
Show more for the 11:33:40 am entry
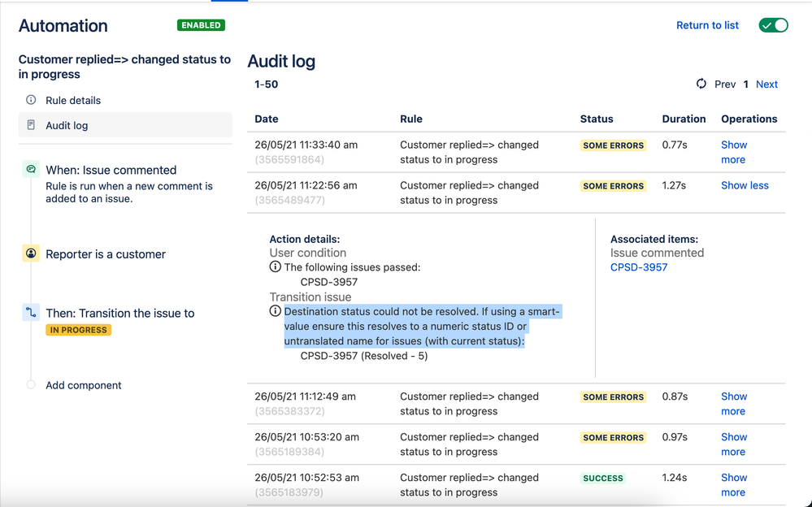click(734, 152)
